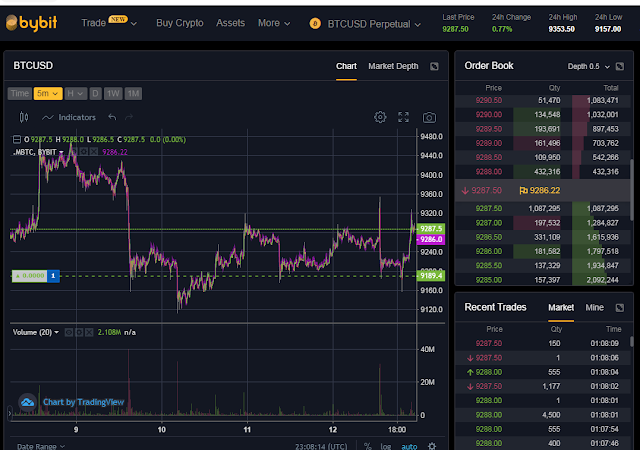Click the scrollbar thumb beside the Order Book rows
640x450 pixels.
(632, 190)
